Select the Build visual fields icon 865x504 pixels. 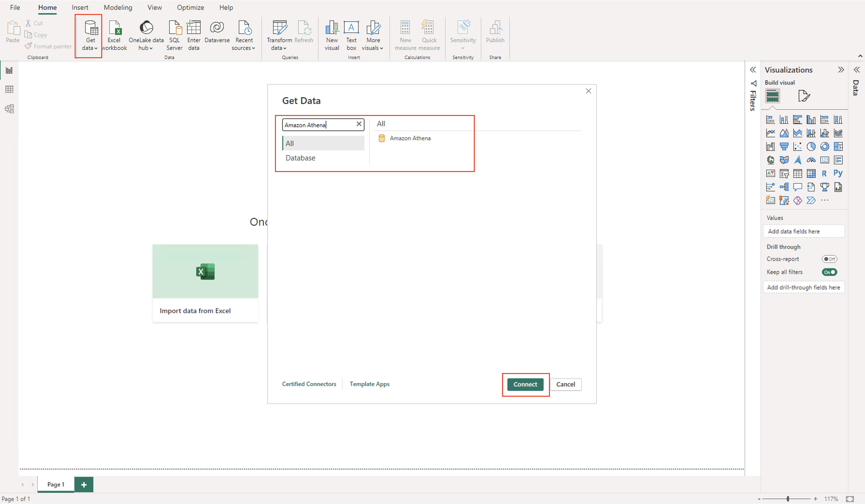[x=772, y=96]
